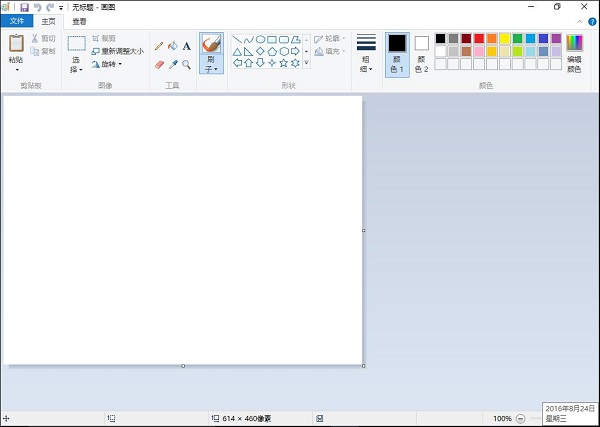600x427 pixels.
Task: Click the Undo arrow in quick access toolbar
Action: 37,7
